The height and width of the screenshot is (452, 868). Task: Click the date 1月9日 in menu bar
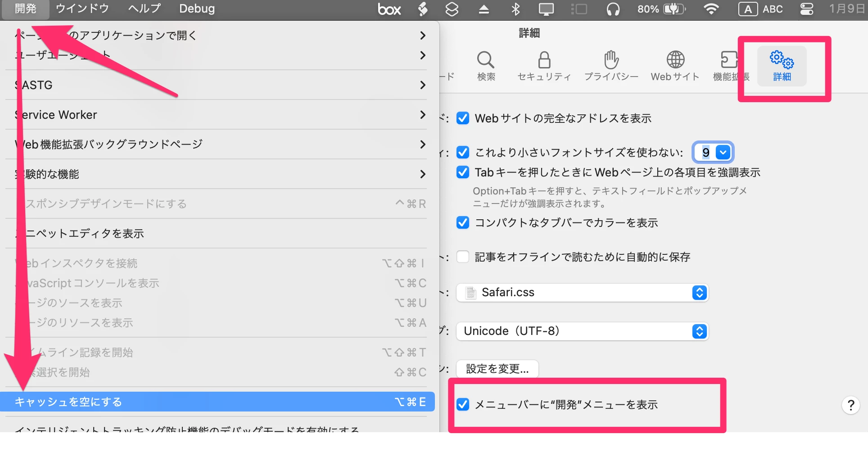[x=846, y=9]
